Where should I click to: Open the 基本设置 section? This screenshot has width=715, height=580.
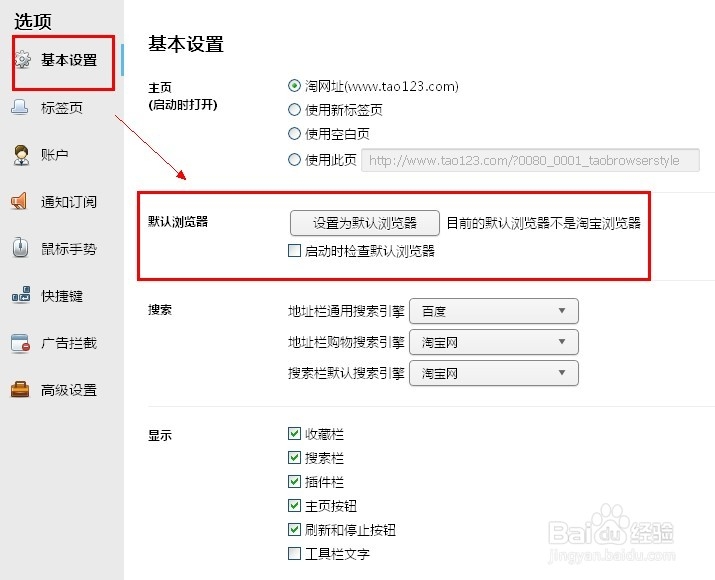point(68,60)
